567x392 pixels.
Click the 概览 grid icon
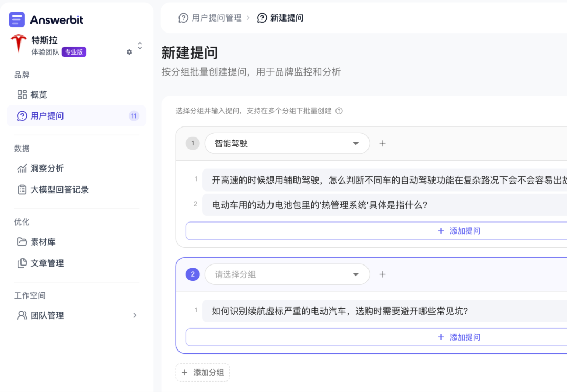22,94
